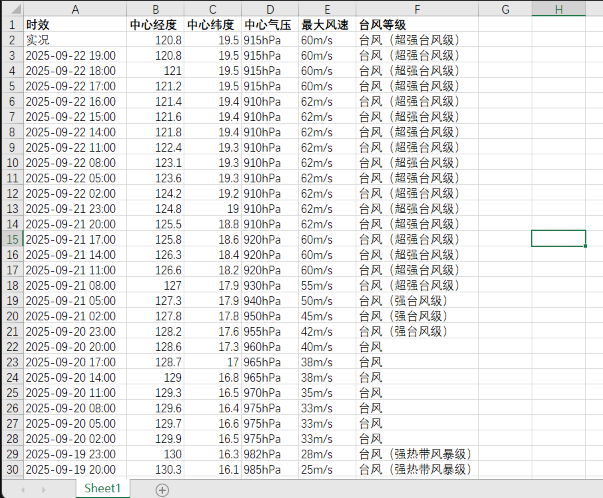Click cell 2025-09-21 23:00
The width and height of the screenshot is (603, 498).
tap(75, 209)
